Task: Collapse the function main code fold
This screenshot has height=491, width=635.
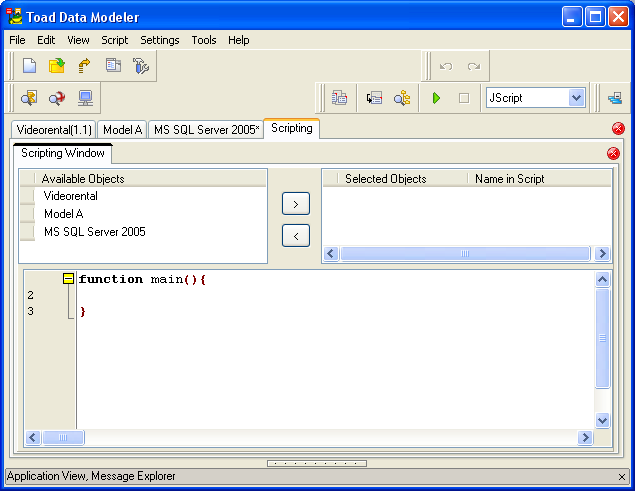Action: pyautogui.click(x=68, y=279)
